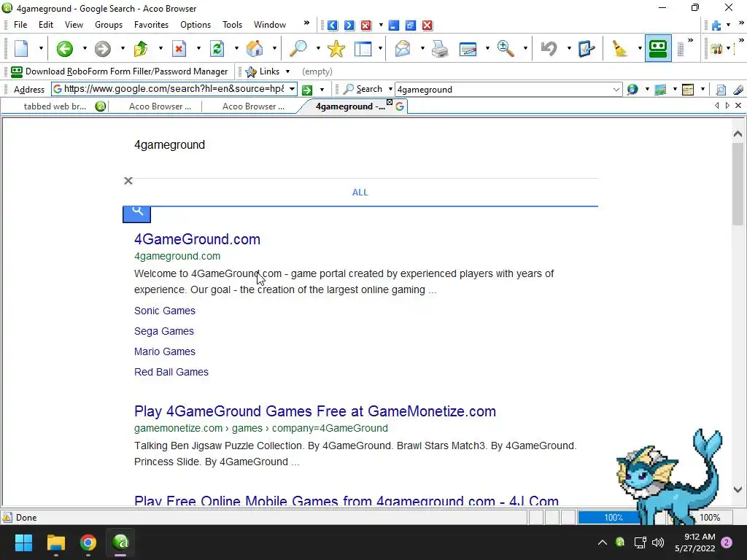
Task: Click the globe search engine icon
Action: [x=632, y=90]
